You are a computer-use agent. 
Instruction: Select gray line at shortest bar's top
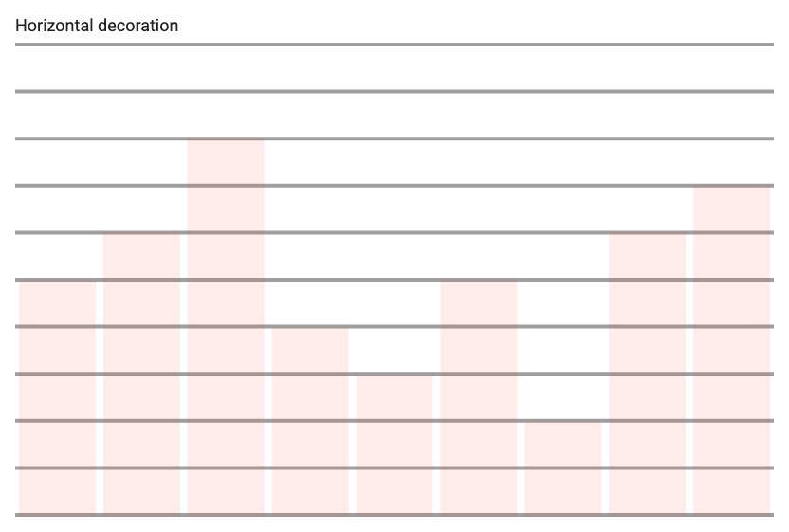tap(394, 421)
